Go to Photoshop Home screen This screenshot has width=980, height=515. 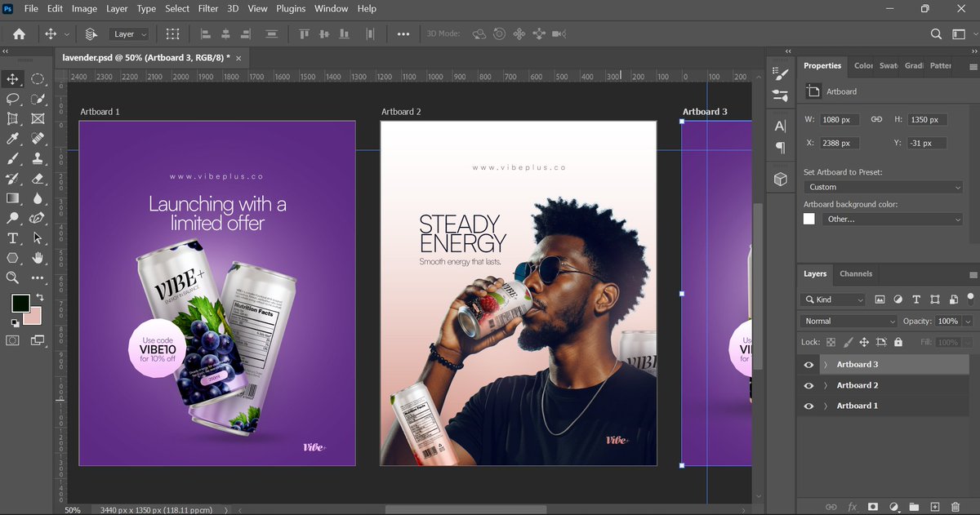pyautogui.click(x=19, y=34)
